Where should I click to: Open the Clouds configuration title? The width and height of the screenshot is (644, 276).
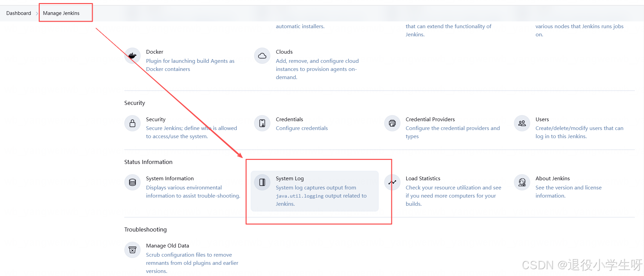[x=284, y=52]
